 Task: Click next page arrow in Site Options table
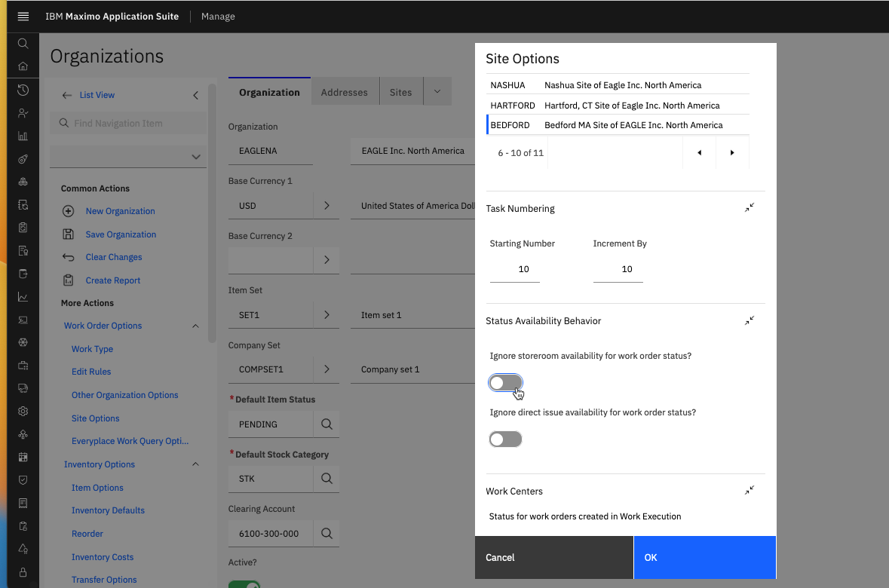pyautogui.click(x=732, y=153)
